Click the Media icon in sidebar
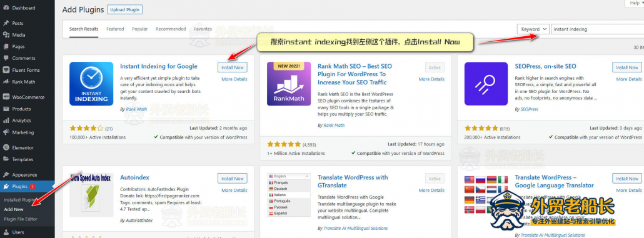 [x=6, y=35]
